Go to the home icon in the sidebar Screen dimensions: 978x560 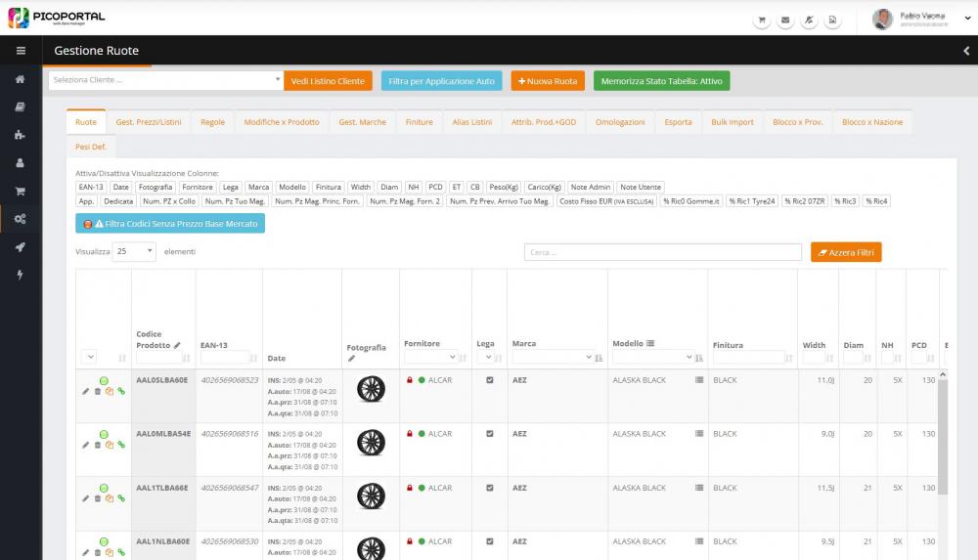tap(20, 79)
